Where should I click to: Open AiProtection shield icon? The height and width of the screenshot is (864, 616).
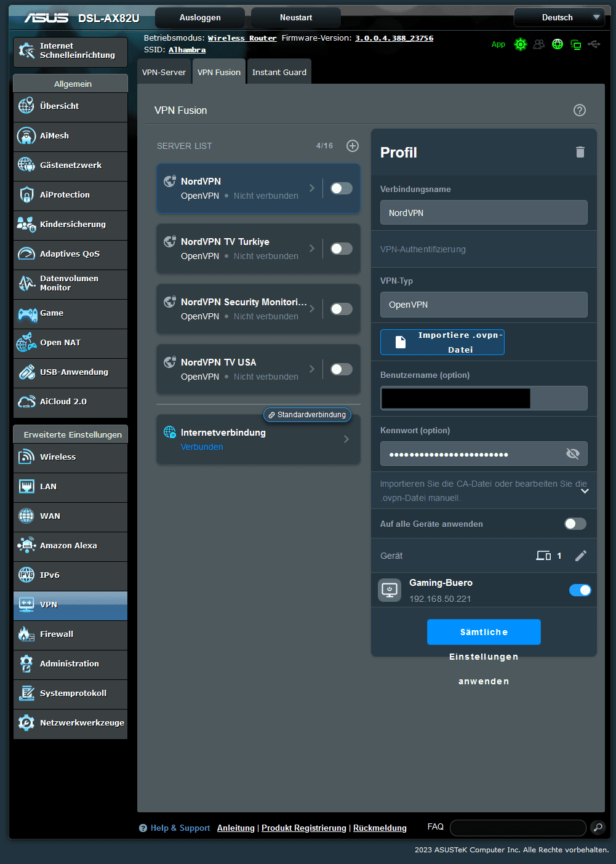(x=26, y=194)
